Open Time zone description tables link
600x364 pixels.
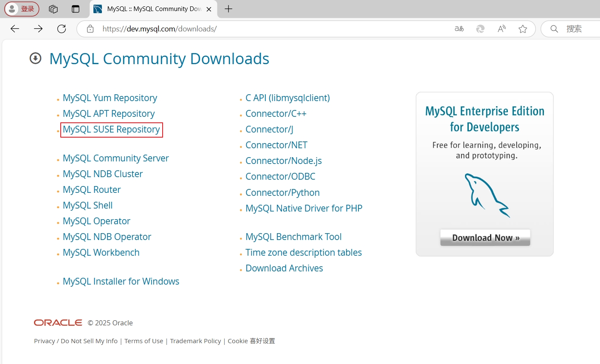[304, 253]
